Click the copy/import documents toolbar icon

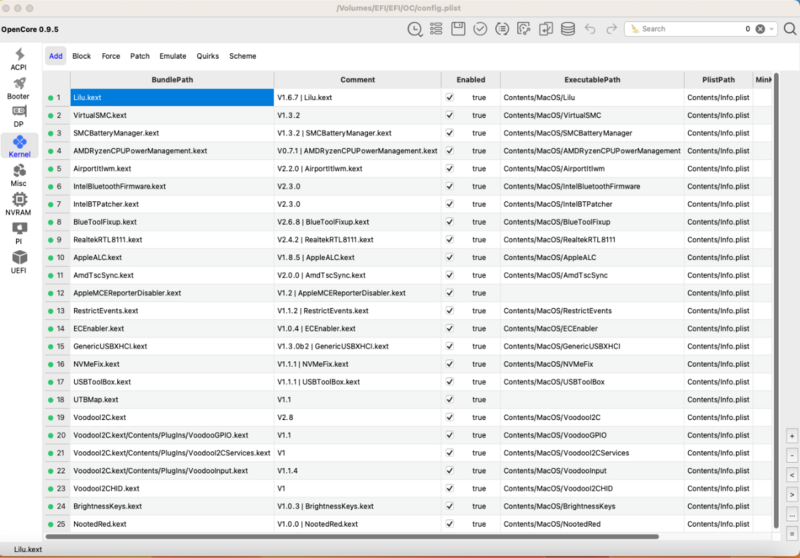tap(546, 29)
